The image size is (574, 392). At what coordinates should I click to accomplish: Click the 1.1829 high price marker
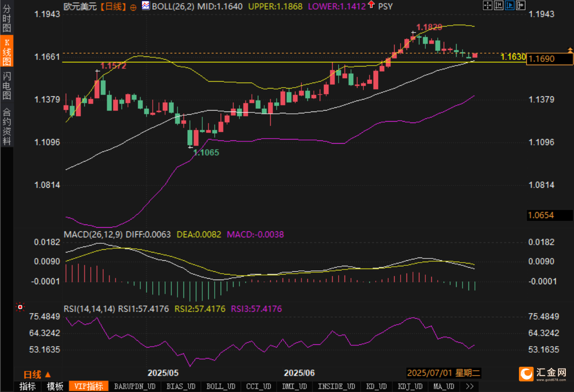click(429, 27)
